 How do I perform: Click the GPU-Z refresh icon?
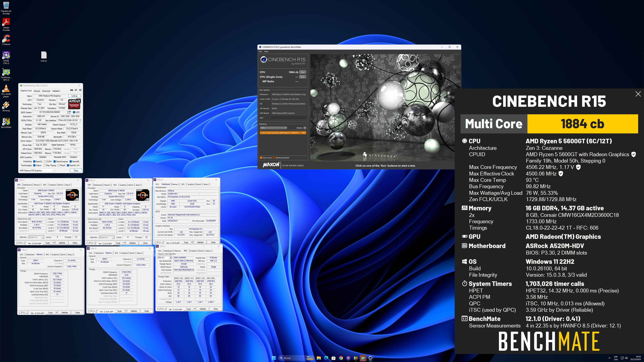point(76,90)
